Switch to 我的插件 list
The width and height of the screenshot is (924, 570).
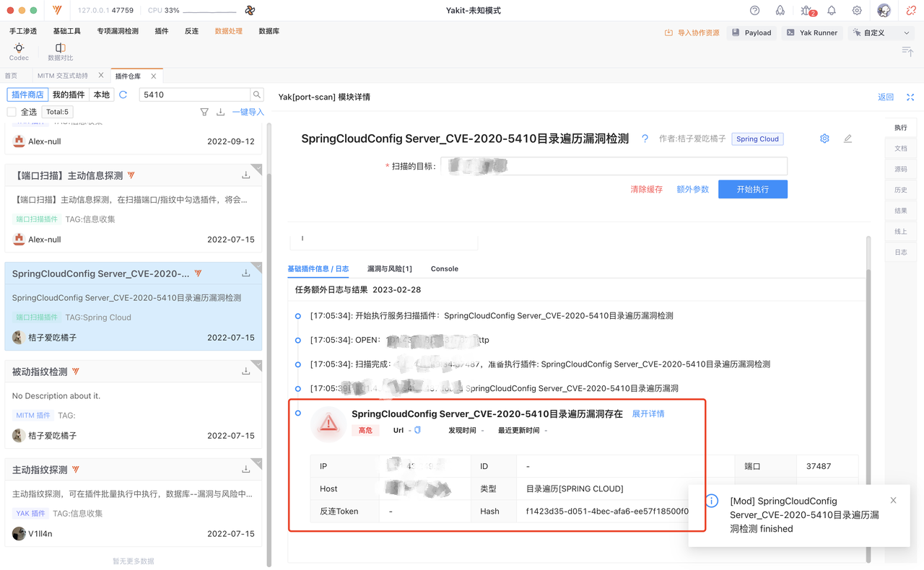coord(69,95)
